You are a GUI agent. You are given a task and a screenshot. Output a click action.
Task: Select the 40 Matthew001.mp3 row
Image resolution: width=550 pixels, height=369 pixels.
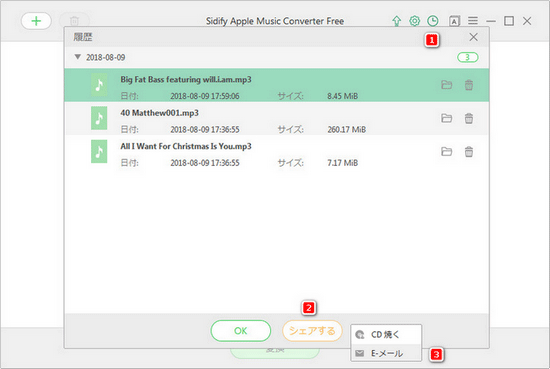pos(277,119)
